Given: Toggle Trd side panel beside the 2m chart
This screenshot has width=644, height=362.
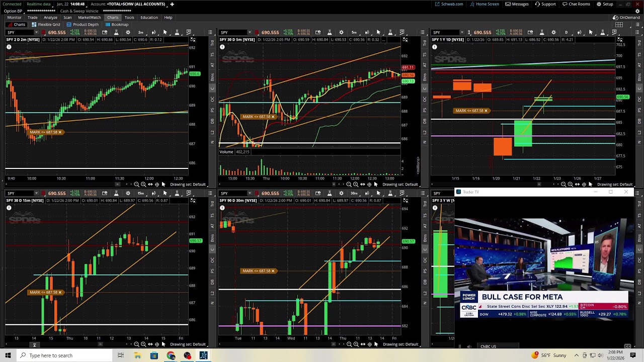Looking at the screenshot, I should point(212,43).
